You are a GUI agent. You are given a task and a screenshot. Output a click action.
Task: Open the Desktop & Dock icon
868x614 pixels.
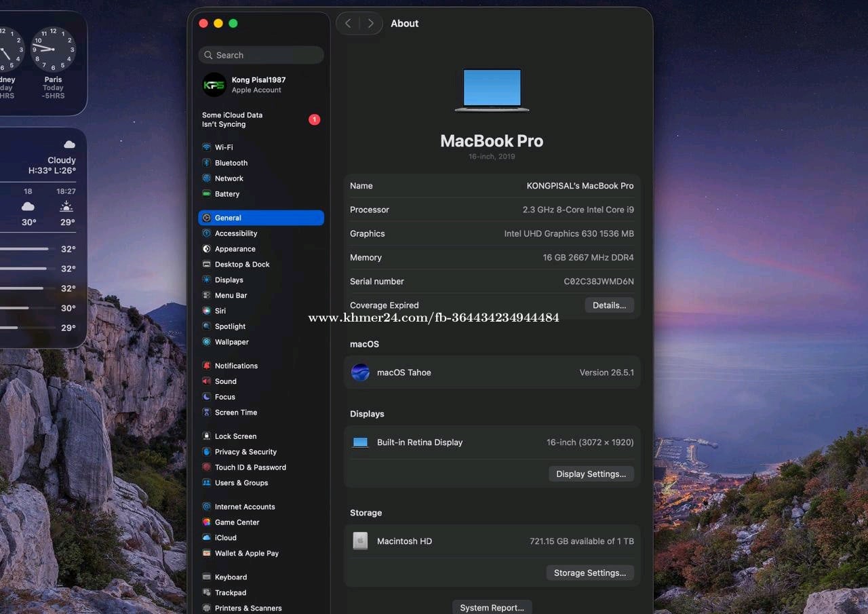(x=206, y=265)
